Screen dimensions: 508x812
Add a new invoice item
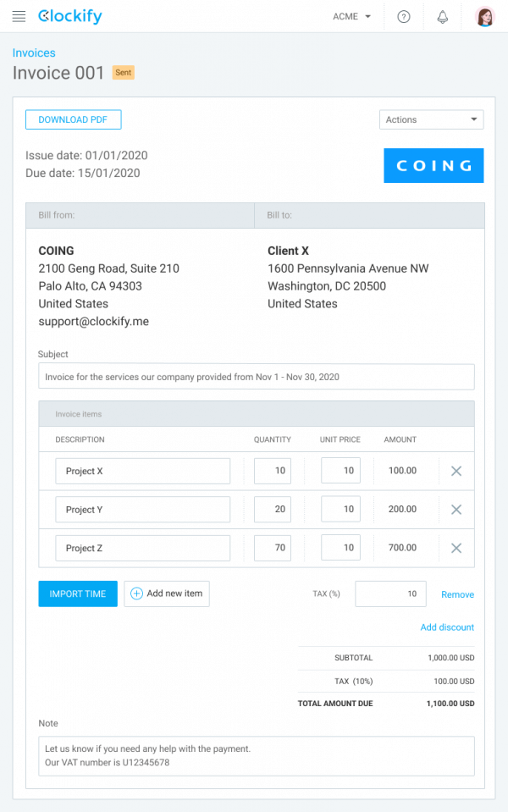point(167,594)
